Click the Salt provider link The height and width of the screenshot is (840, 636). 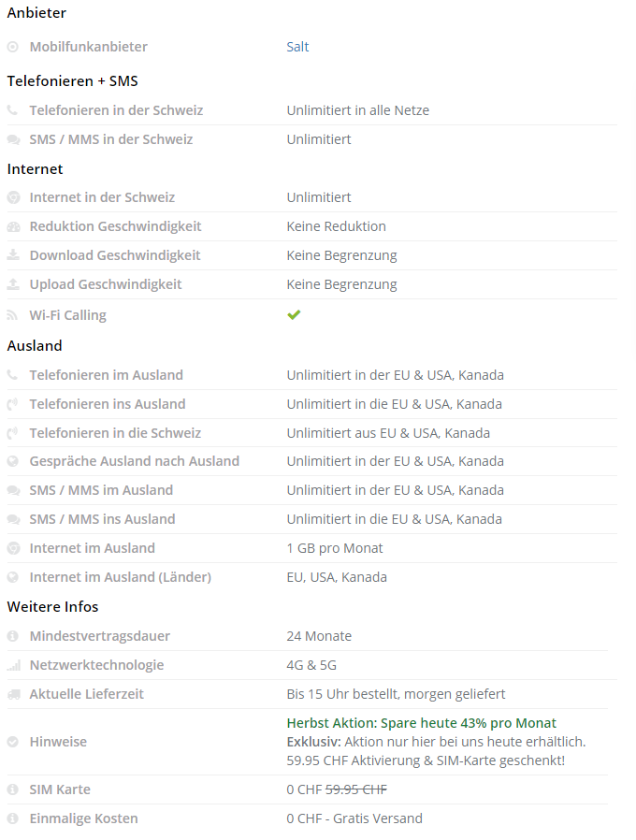coord(297,47)
